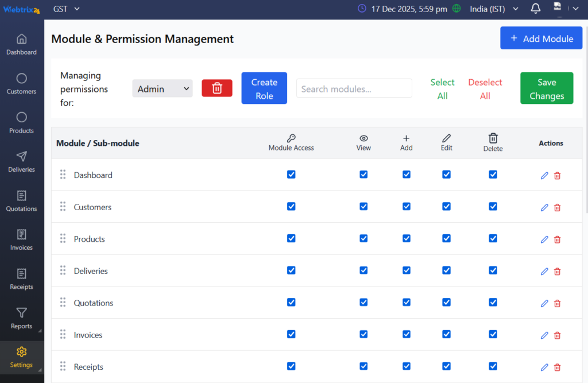The height and width of the screenshot is (383, 588).
Task: Delete the Invoices module row
Action: point(557,335)
